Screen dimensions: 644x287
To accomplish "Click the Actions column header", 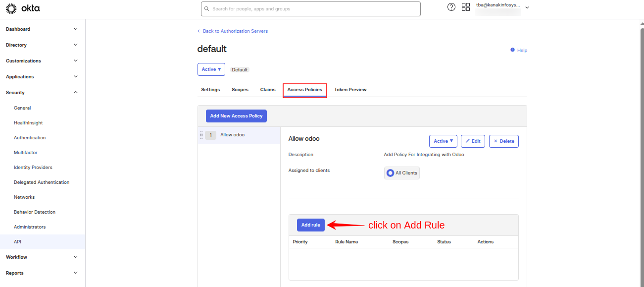I will point(486,242).
